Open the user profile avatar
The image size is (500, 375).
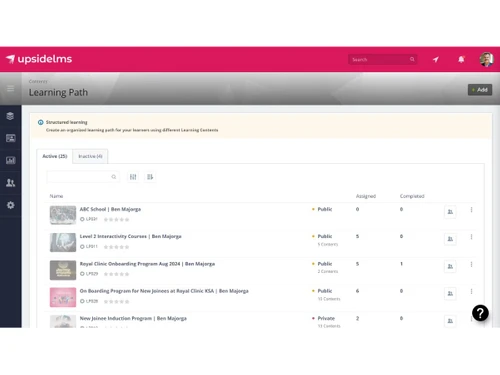(486, 59)
